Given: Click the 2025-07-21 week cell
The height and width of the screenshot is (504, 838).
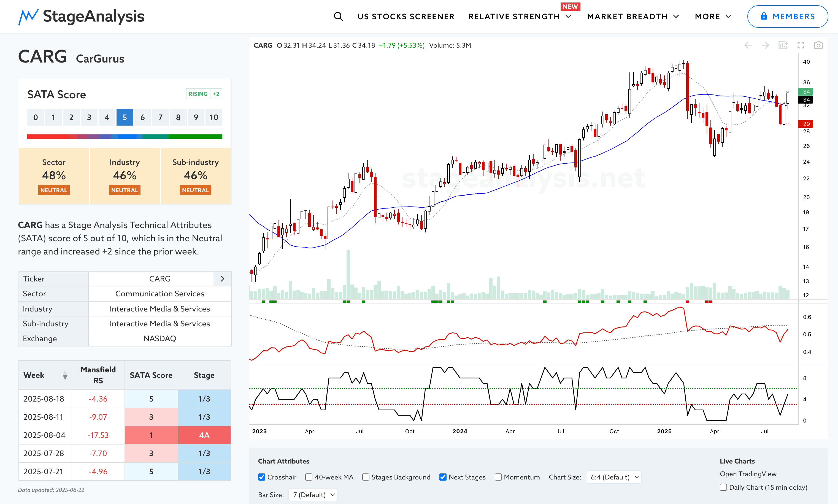Looking at the screenshot, I should [x=45, y=472].
